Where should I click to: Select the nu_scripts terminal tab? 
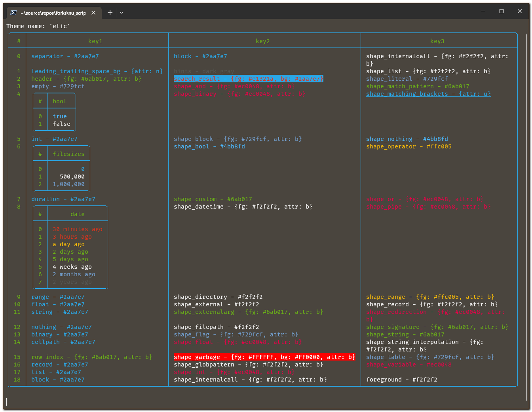[53, 13]
